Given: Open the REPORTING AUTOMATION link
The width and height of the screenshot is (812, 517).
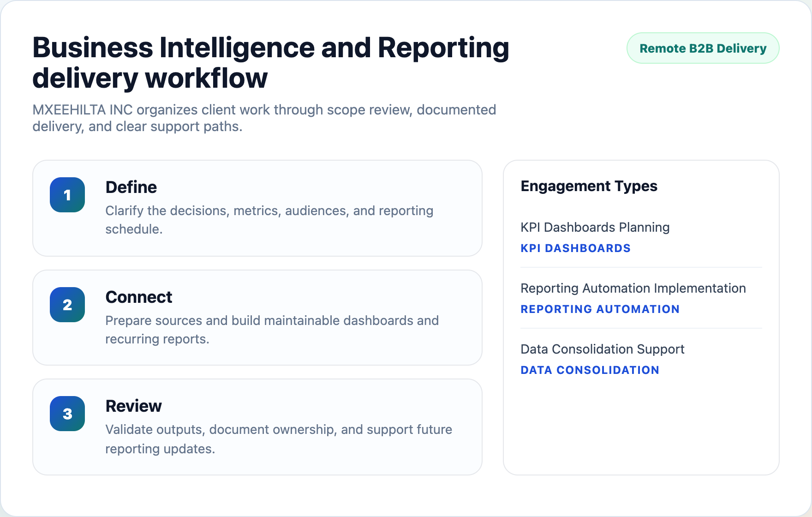Looking at the screenshot, I should pos(600,309).
